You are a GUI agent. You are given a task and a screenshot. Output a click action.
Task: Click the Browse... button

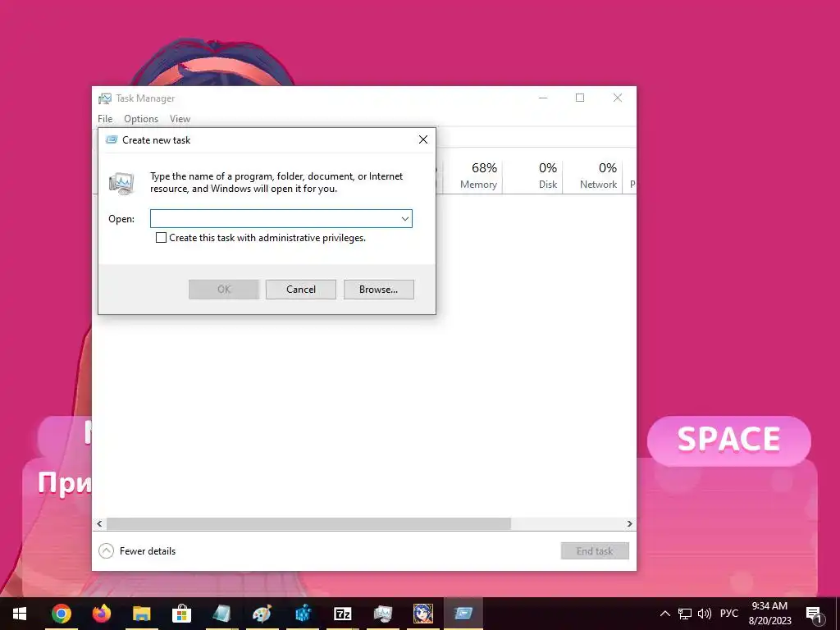[x=379, y=290]
